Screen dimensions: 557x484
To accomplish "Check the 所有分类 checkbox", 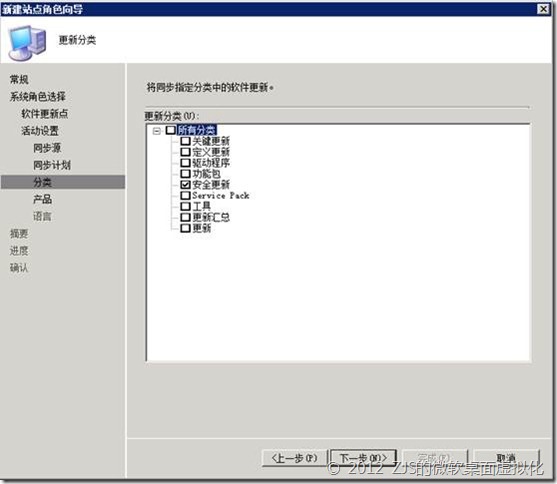I will click(x=171, y=130).
